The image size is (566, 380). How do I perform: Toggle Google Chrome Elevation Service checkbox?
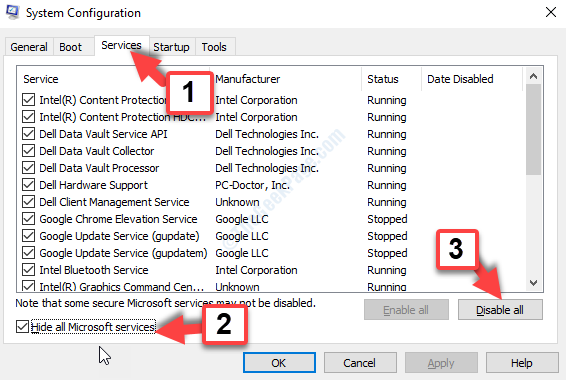pyautogui.click(x=29, y=218)
